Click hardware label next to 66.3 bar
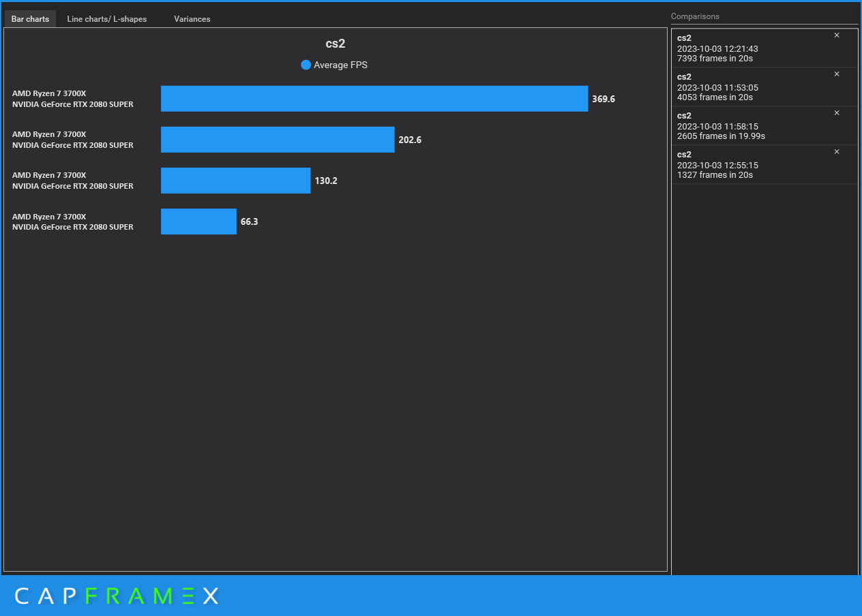This screenshot has width=862, height=616. (x=73, y=221)
